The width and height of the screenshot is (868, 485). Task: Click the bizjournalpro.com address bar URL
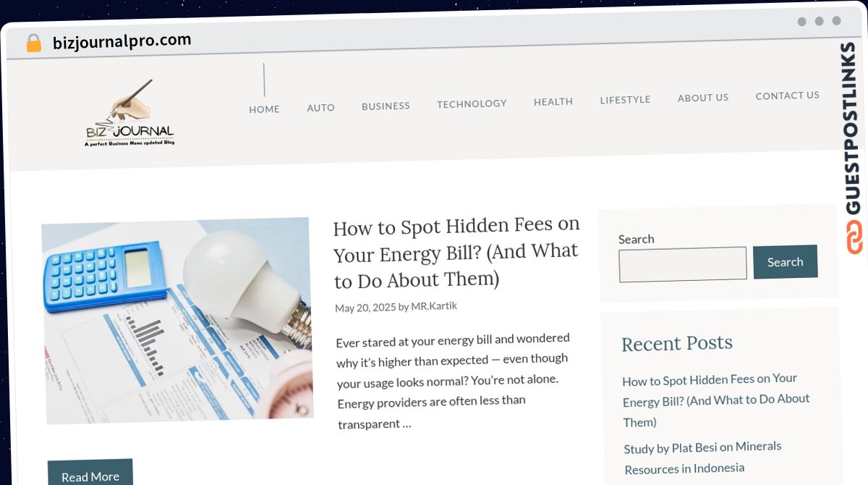(122, 41)
